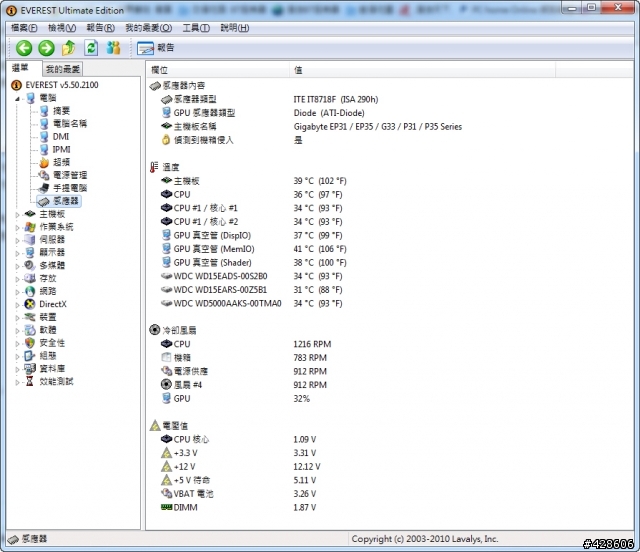Select the CPU 核心 1.09 V row
Screen dimensions: 640x552
[x=239, y=439]
